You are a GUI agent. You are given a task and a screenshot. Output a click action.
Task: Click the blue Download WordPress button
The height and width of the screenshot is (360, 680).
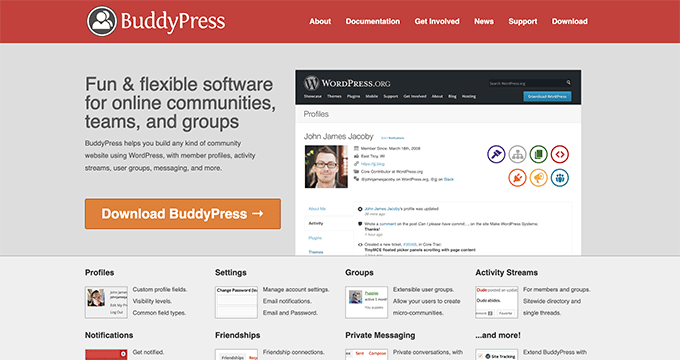tap(547, 96)
